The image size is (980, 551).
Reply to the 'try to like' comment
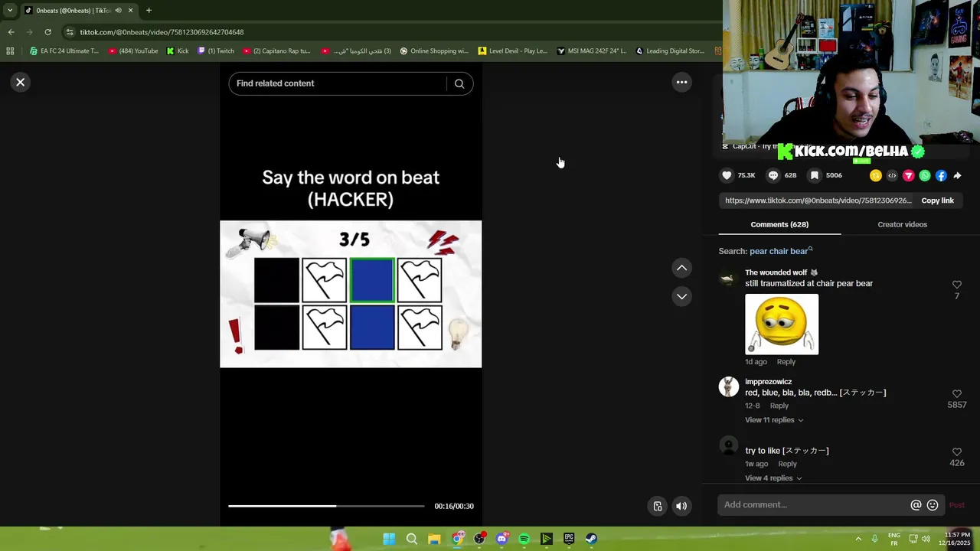(x=787, y=464)
